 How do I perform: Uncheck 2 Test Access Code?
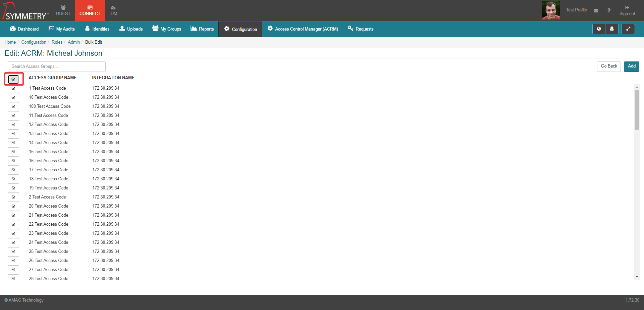[13, 197]
